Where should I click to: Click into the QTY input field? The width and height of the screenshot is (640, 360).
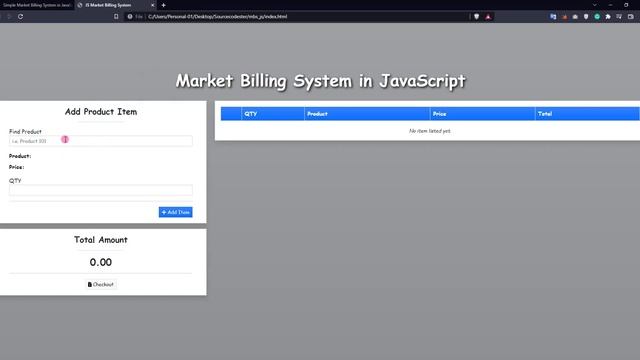(100, 190)
